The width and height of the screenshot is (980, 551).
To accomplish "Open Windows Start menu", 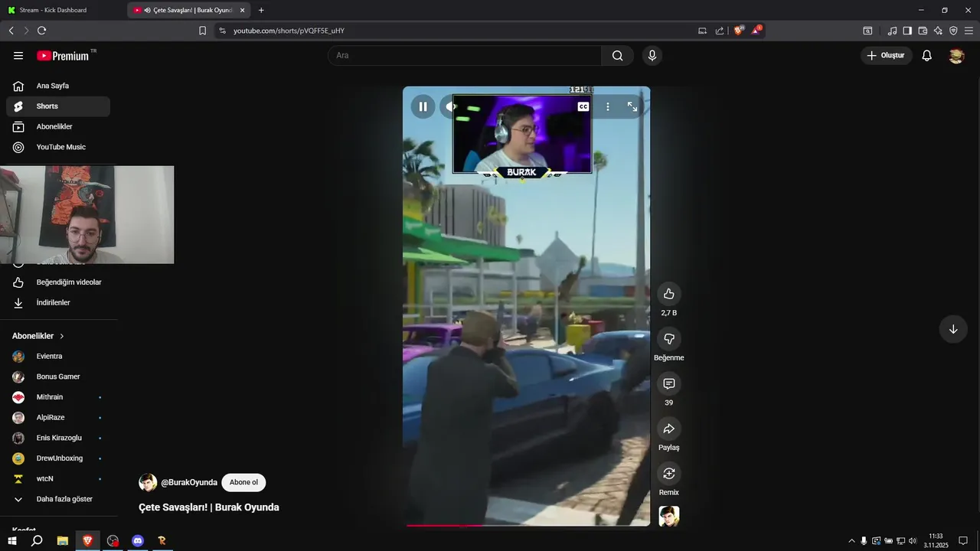I will coord(12,540).
